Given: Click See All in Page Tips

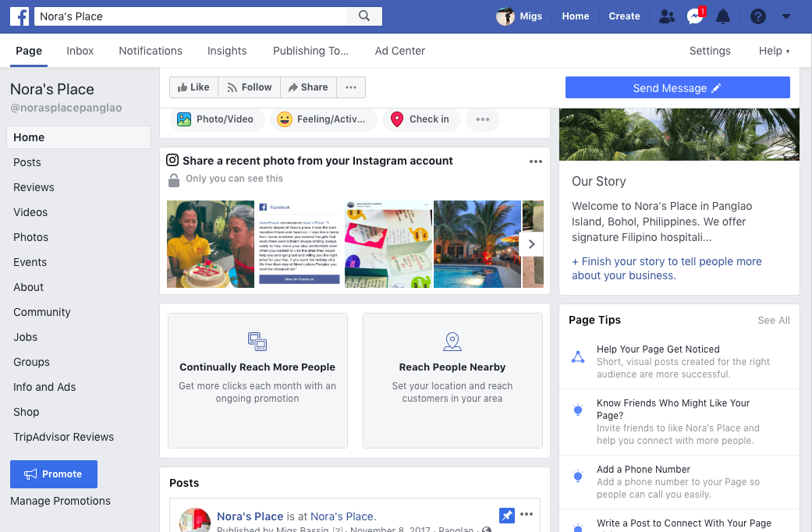Looking at the screenshot, I should point(774,320).
